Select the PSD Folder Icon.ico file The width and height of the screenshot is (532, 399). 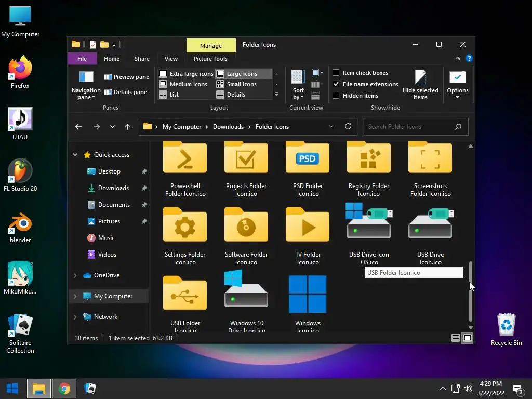(308, 170)
